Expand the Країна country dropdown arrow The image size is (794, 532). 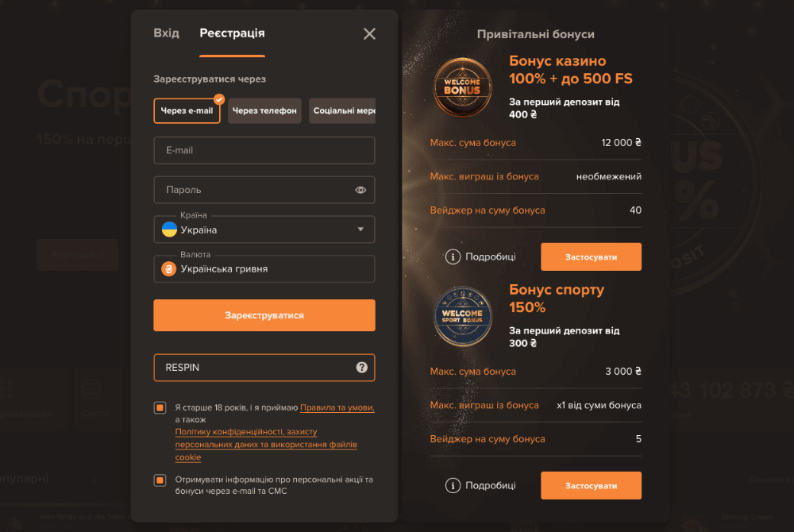coord(360,229)
